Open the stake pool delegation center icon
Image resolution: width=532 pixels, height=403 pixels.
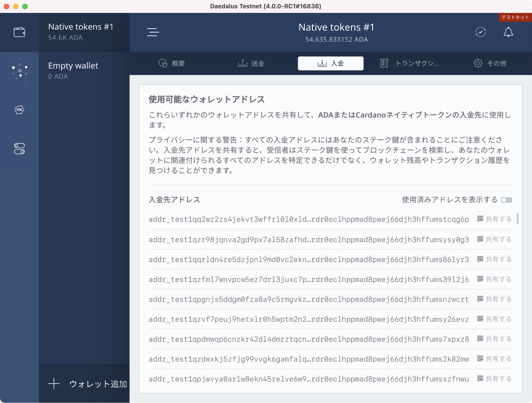(x=19, y=71)
